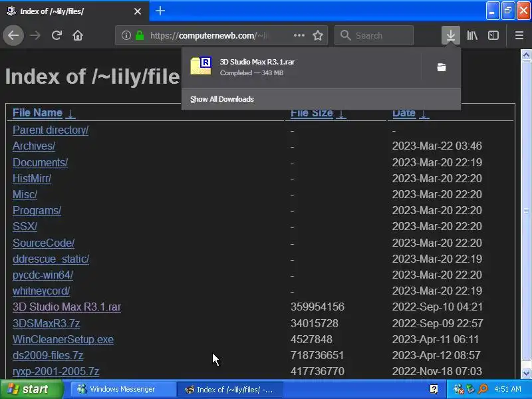The height and width of the screenshot is (399, 532).
Task: Click the orange magnifier tray icon
Action: 483,389
